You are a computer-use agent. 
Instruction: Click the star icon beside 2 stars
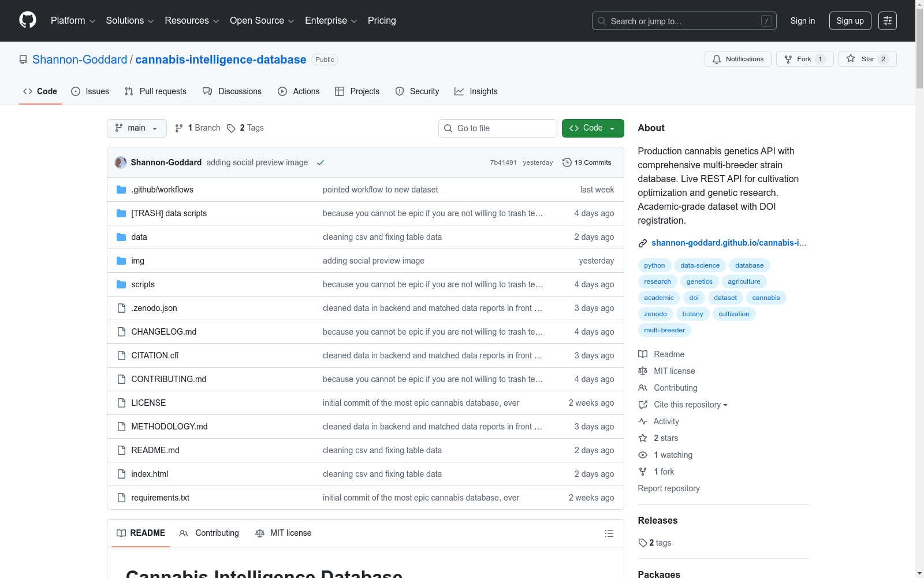pyautogui.click(x=643, y=438)
